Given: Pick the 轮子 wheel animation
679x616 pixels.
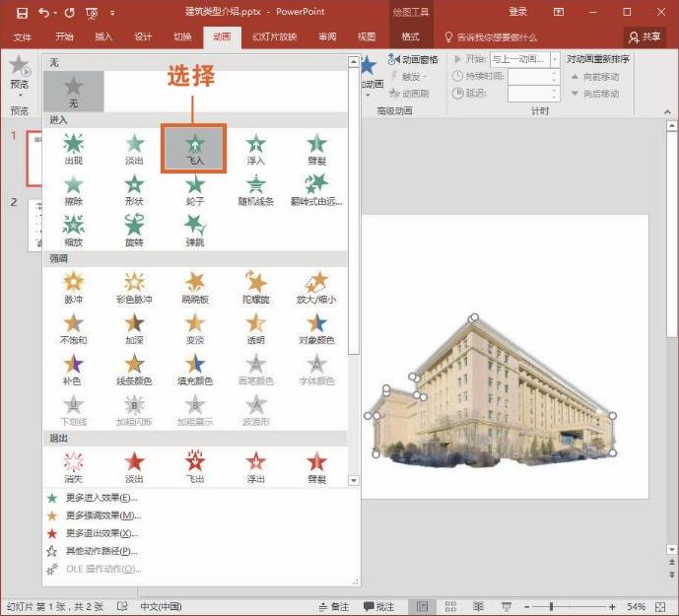Looking at the screenshot, I should (x=195, y=190).
